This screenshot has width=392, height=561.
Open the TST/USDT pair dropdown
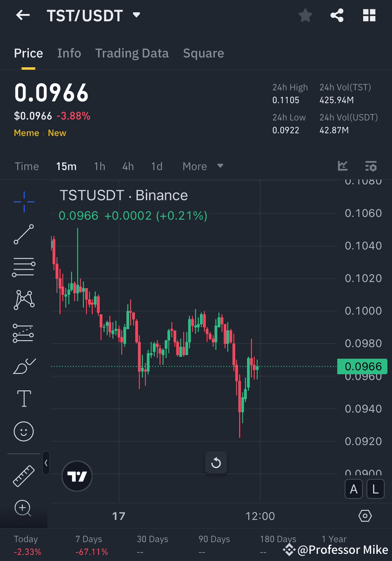[136, 15]
